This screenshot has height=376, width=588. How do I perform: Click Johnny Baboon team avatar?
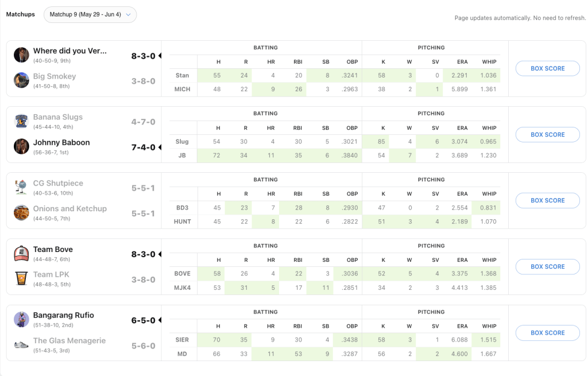pos(21,146)
